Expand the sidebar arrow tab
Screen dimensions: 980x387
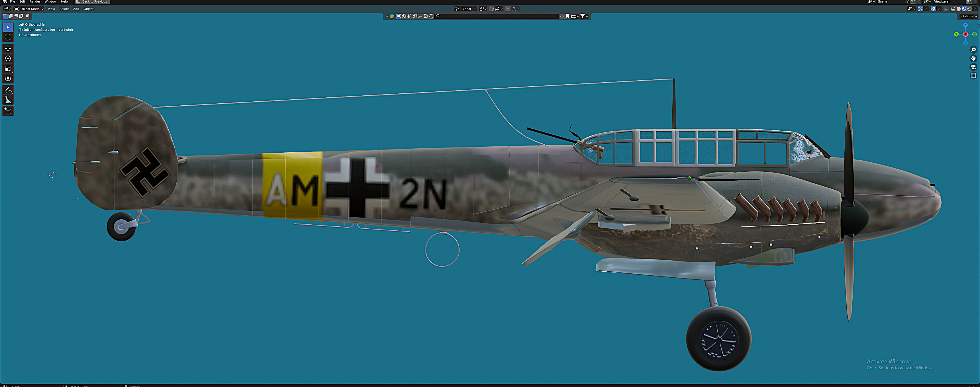pos(978,26)
